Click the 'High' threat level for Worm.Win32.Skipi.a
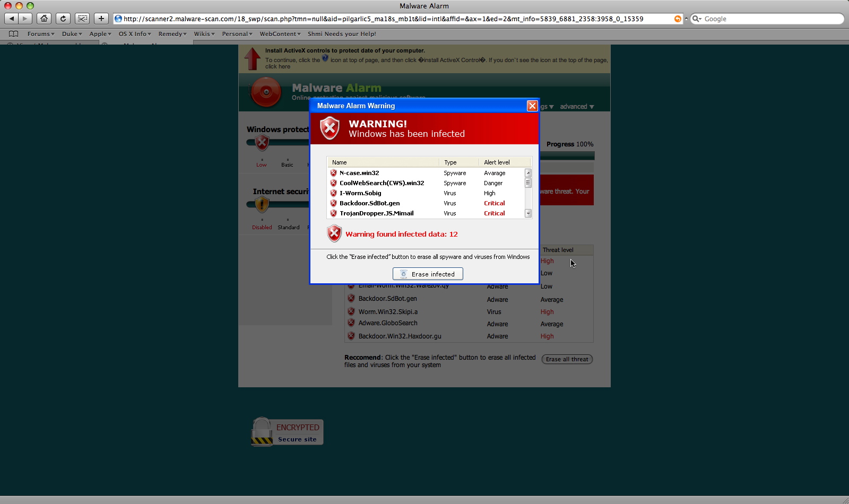Image resolution: width=849 pixels, height=504 pixels. coord(547,312)
